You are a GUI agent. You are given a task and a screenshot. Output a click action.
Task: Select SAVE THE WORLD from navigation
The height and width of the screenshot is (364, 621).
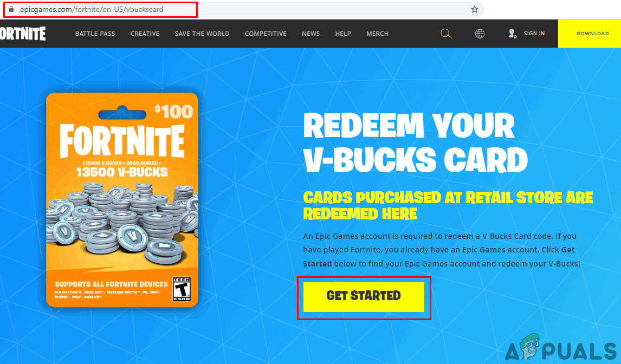click(x=202, y=33)
